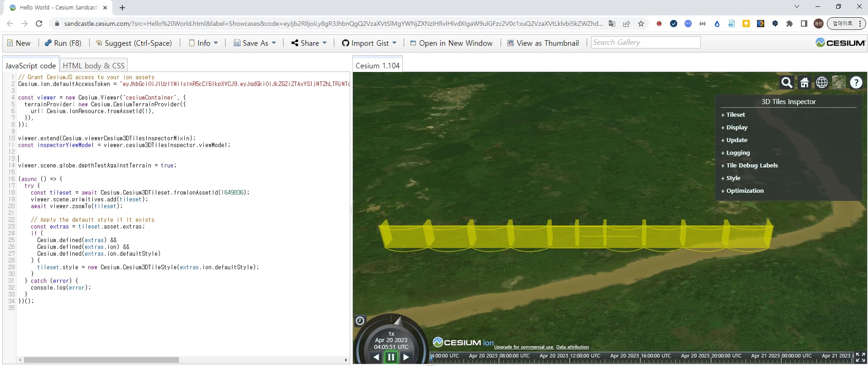Open Upgrade for commercial use link

(x=524, y=347)
